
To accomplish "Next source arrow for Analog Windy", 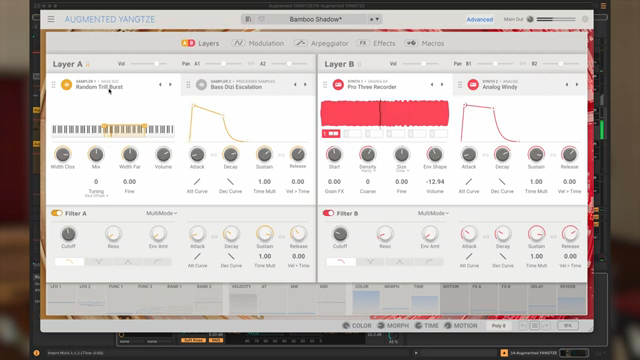I will [577, 84].
